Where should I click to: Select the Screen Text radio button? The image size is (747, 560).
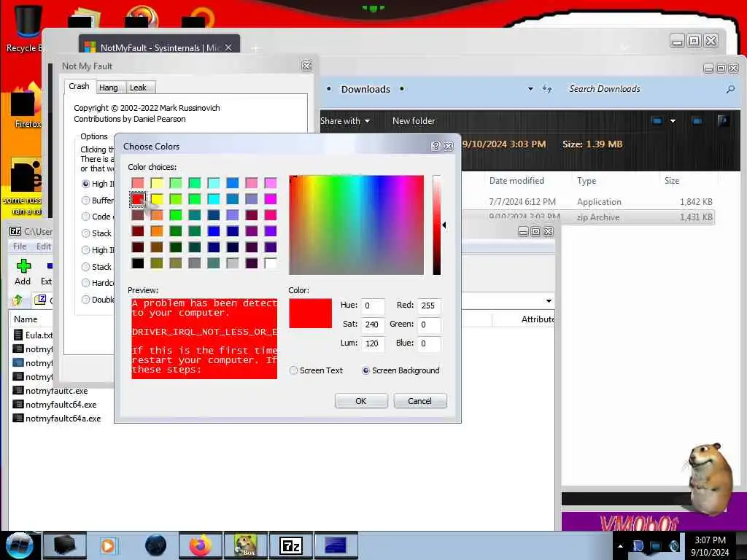pos(293,370)
